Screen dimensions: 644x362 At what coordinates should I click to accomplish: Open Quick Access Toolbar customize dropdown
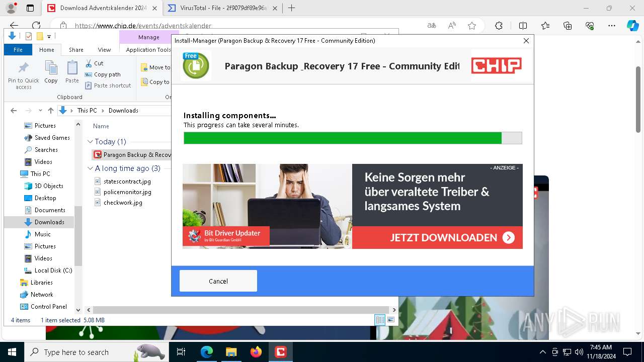click(49, 36)
